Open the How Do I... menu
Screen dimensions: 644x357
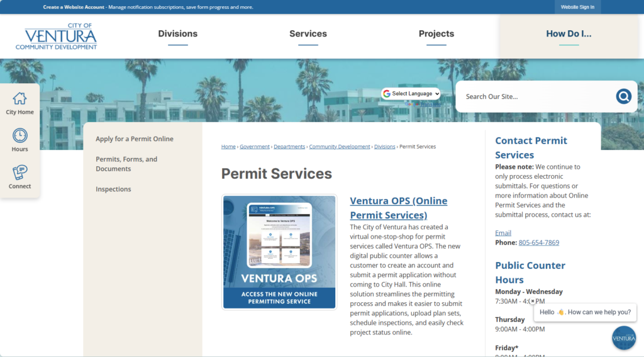tap(569, 34)
